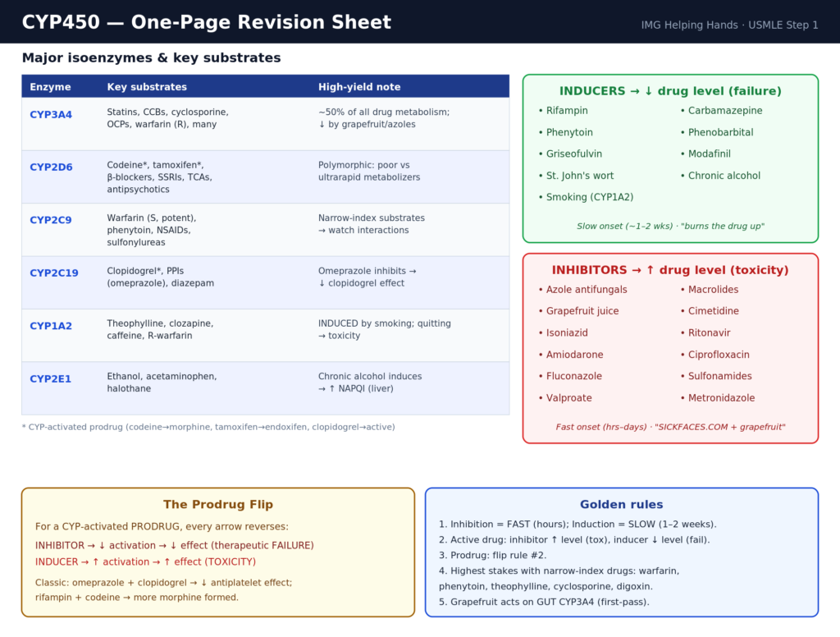Screen dimensions: 840x637
Task: Click 'Smoking (CYP1A2)' in inducers list
Action: 586,197
